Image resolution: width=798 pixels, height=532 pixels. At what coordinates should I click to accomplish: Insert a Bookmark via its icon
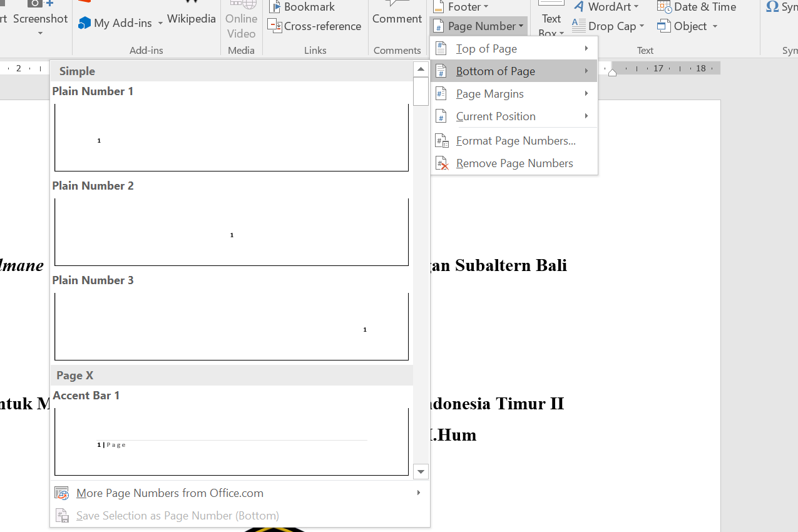tap(274, 7)
